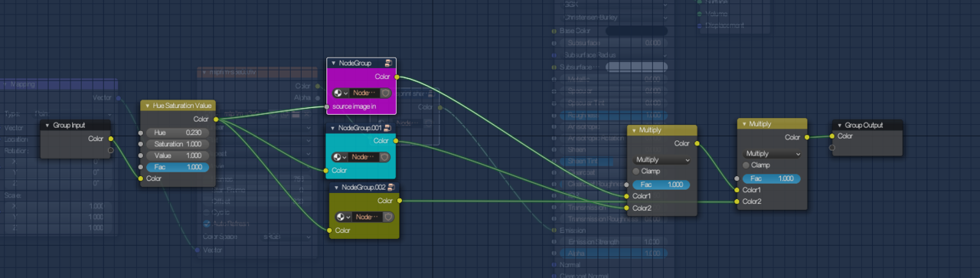Click Hue Saturation Value's Fac input socket
The image size is (980, 278).
point(140,167)
